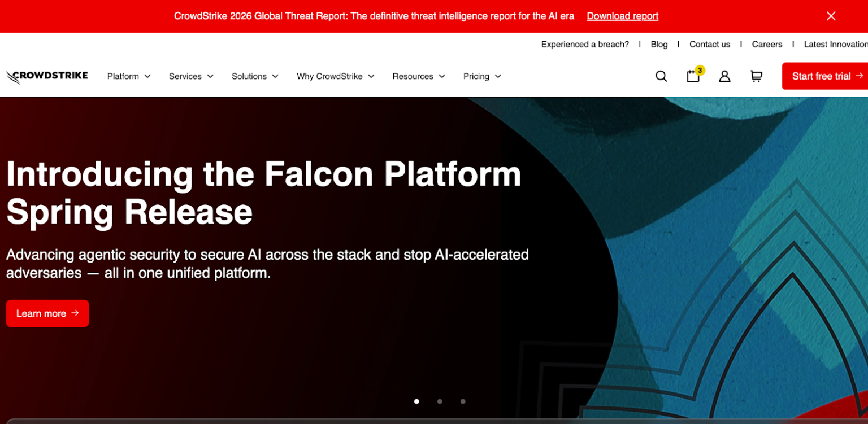
Task: Go to the Blog link
Action: click(x=659, y=44)
